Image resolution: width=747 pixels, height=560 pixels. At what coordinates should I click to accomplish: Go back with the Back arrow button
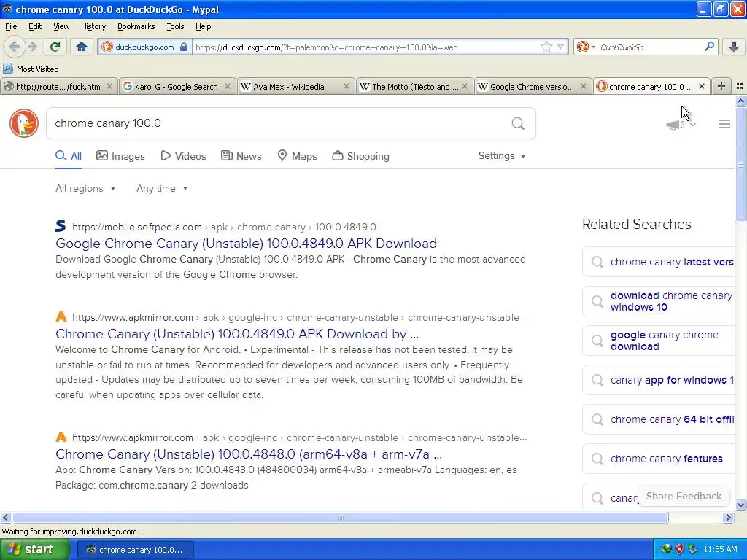point(14,47)
